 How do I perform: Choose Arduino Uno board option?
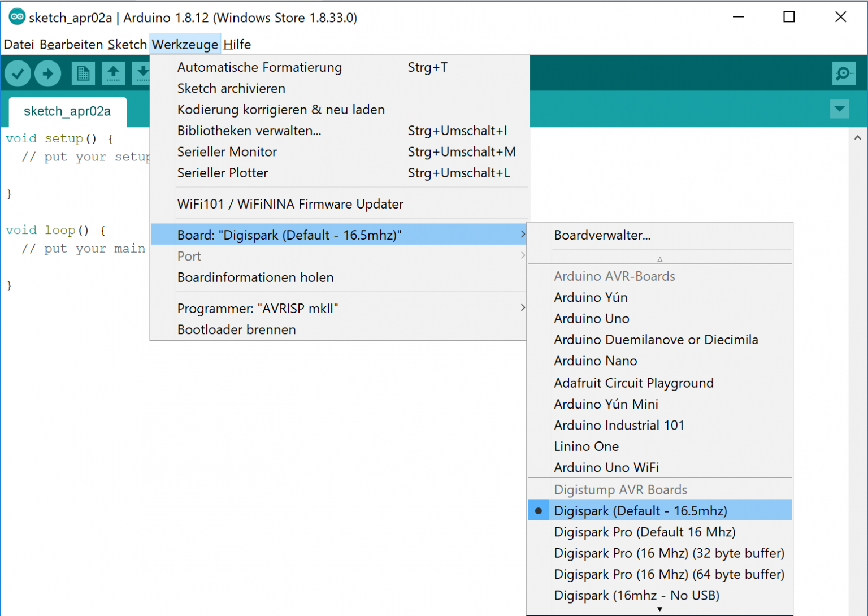592,319
